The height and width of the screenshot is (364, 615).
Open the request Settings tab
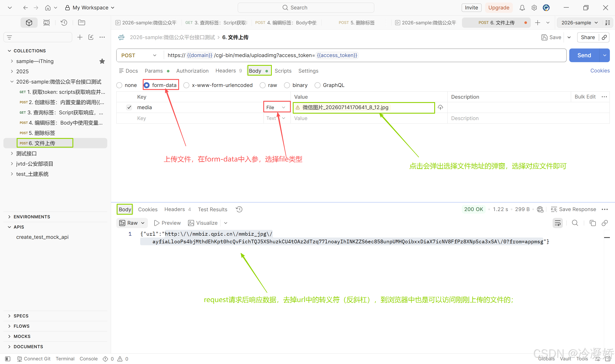[x=308, y=71]
